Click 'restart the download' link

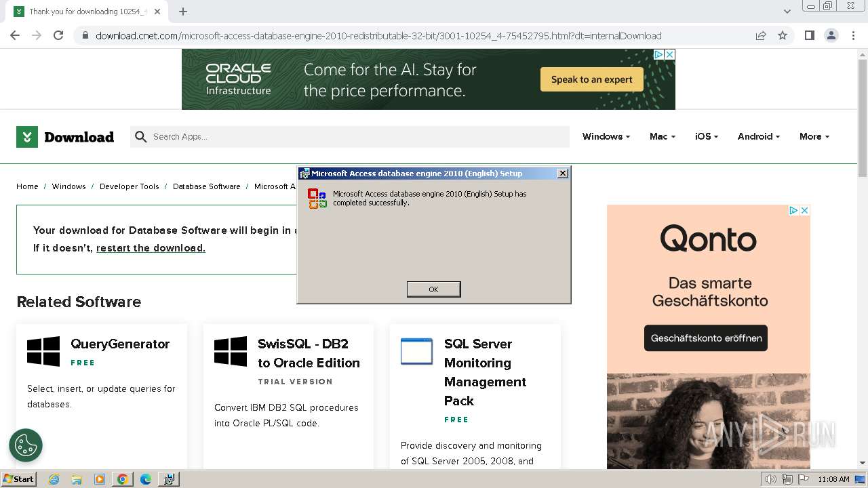(x=151, y=248)
